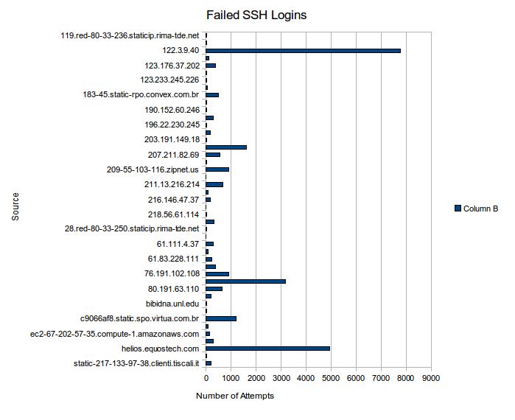Select the Source axis title

point(15,206)
